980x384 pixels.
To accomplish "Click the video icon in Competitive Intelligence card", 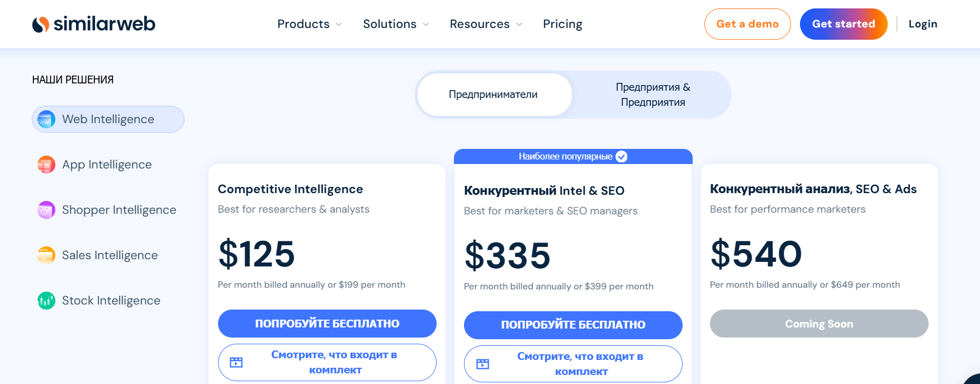I will 236,362.
